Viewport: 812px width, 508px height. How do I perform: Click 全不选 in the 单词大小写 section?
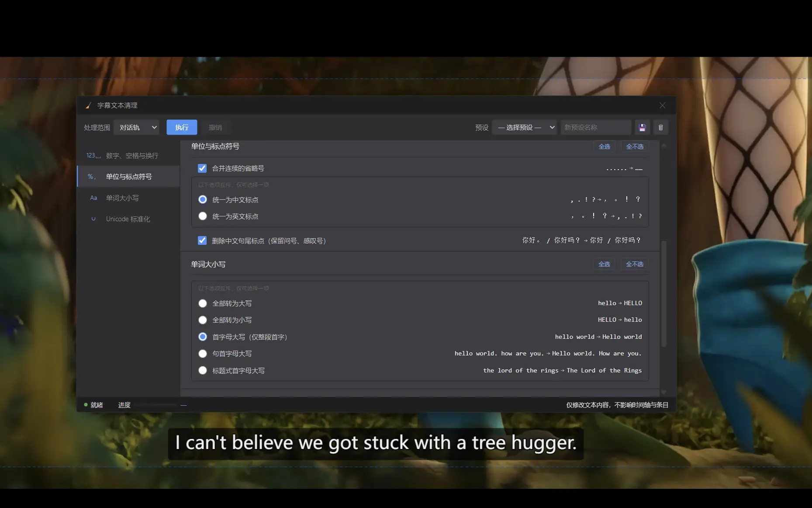click(635, 264)
